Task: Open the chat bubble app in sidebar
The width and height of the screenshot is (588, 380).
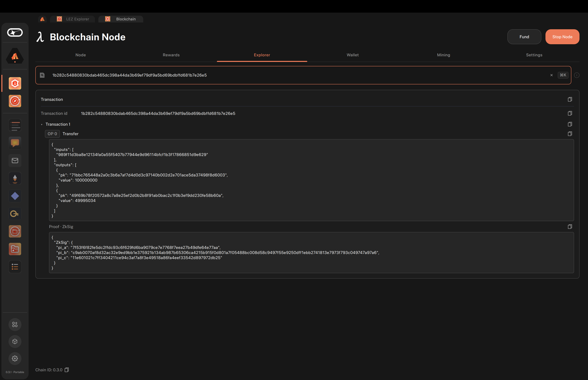Action: click(x=15, y=143)
